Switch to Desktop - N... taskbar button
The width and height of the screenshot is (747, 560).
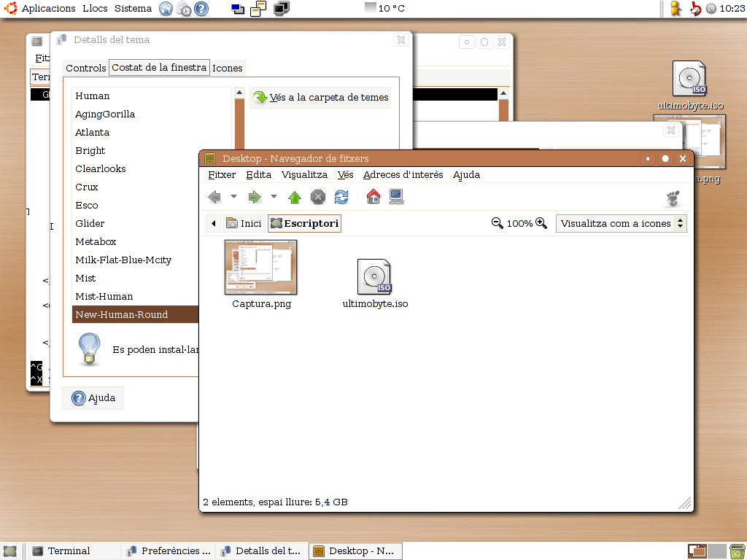pyautogui.click(x=355, y=551)
